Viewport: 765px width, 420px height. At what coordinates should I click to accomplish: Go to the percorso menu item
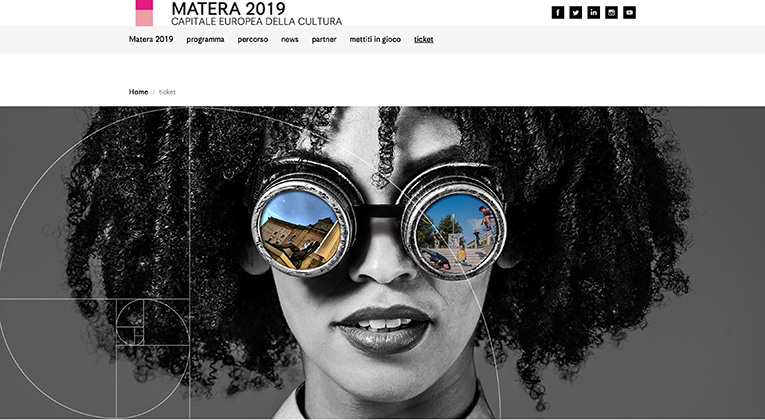(253, 40)
